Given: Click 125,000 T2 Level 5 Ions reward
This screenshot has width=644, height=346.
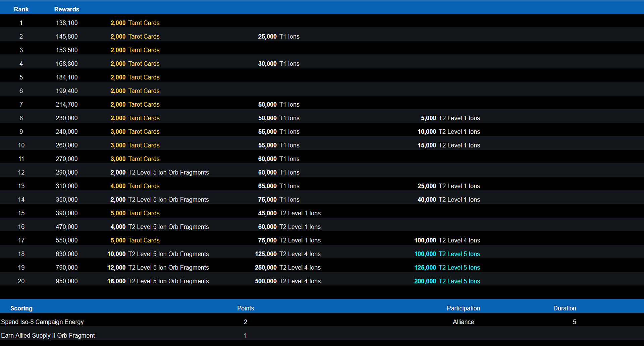Looking at the screenshot, I should click(447, 268).
